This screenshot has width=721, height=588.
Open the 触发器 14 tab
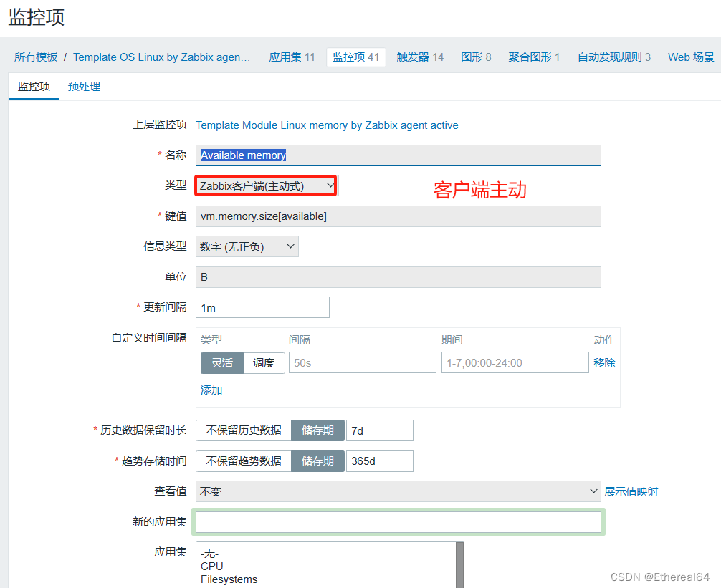[x=420, y=57]
